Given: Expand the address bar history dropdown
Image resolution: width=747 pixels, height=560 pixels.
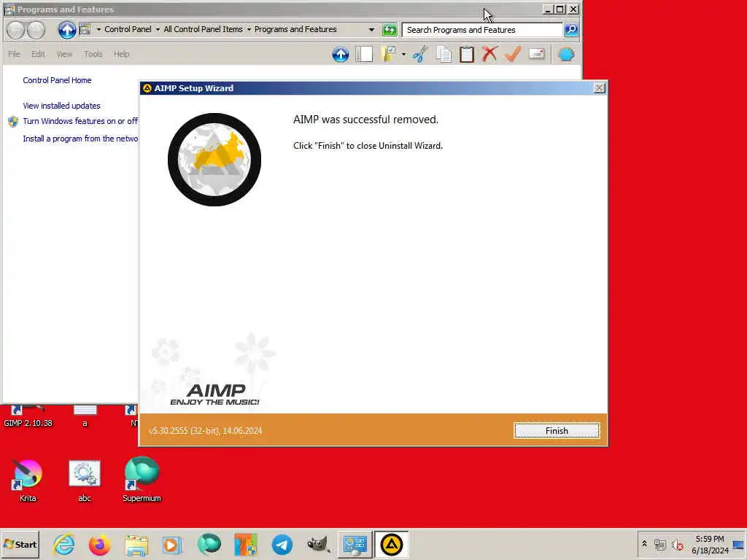Looking at the screenshot, I should click(371, 29).
